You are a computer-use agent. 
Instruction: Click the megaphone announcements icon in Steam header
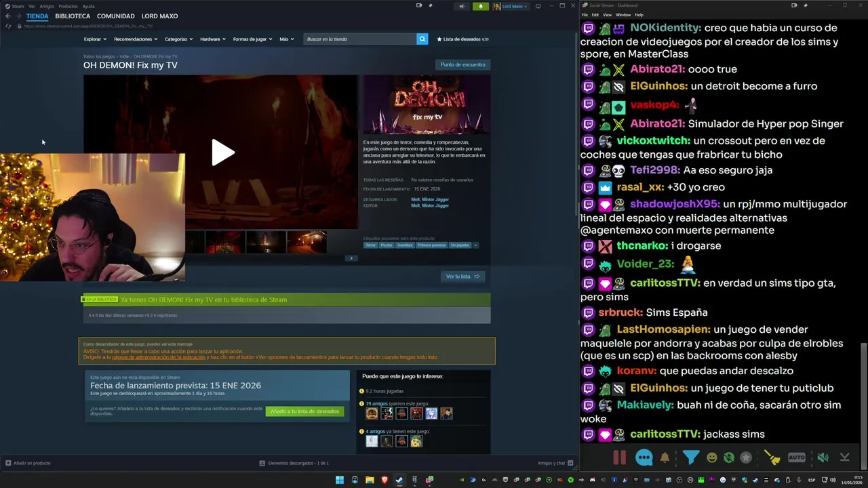(x=462, y=6)
